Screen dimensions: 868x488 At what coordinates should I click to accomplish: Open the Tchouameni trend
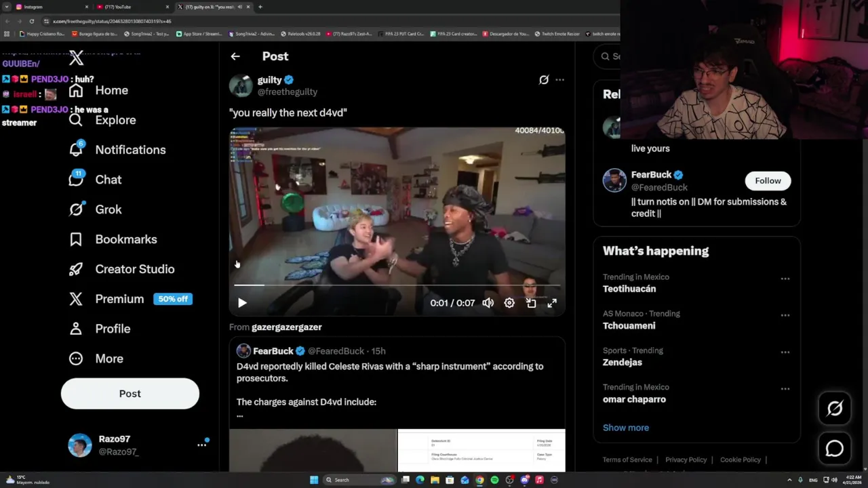[x=629, y=326]
